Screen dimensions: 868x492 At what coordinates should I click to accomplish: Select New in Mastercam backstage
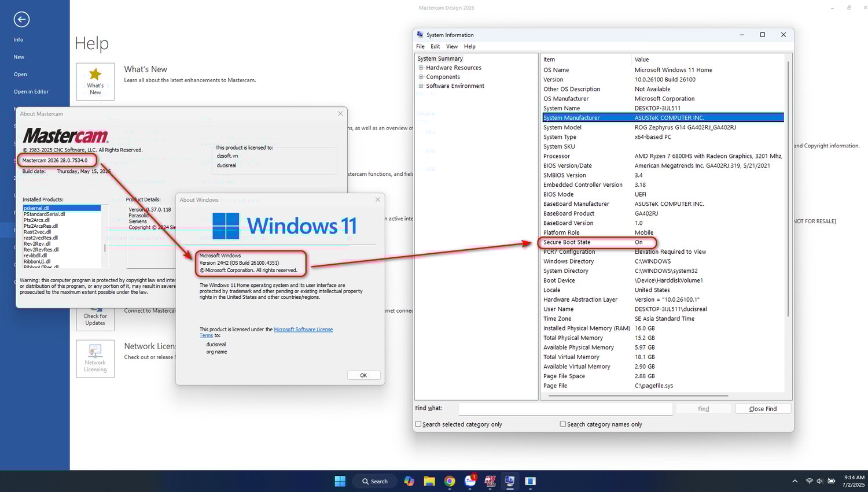click(19, 57)
